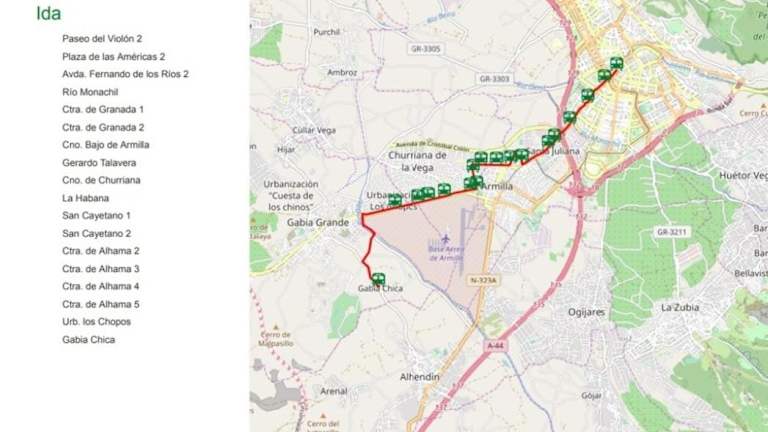Screen dimensions: 768x432
Task: Click the Ida route direction heading
Action: (48, 13)
